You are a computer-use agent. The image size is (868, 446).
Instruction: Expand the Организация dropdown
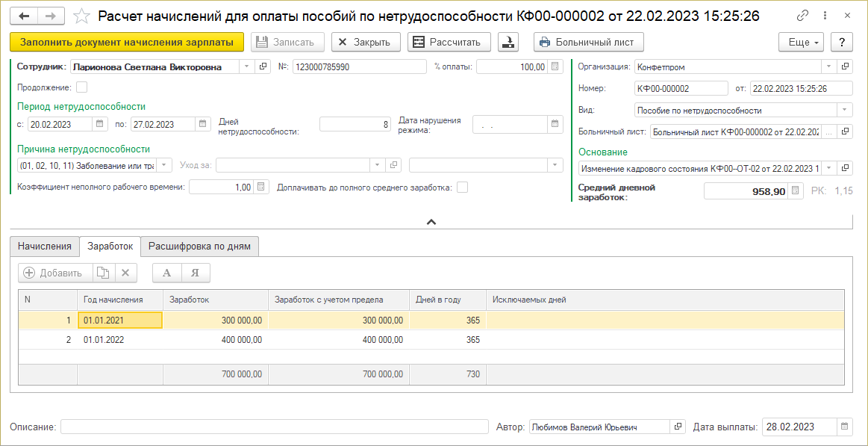[x=828, y=67]
